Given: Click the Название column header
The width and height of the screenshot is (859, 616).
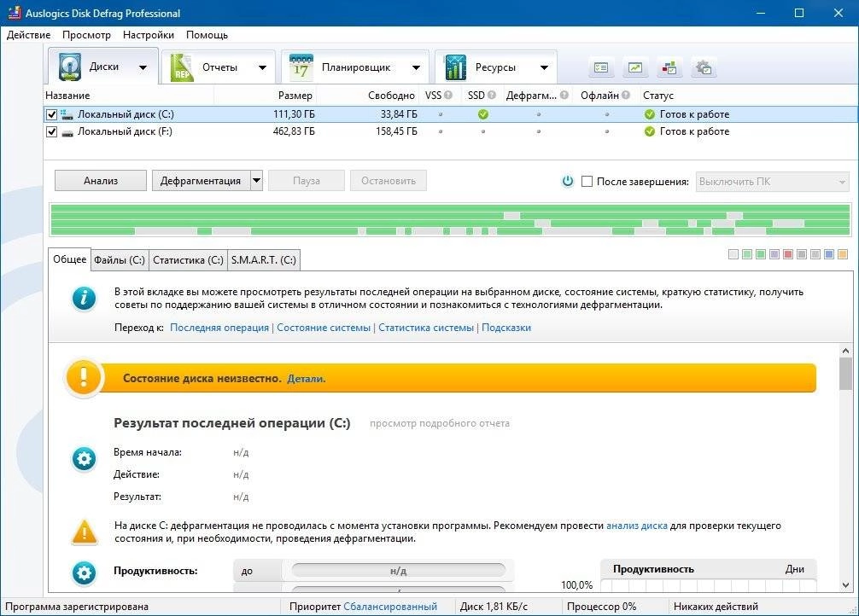Looking at the screenshot, I should (x=128, y=96).
